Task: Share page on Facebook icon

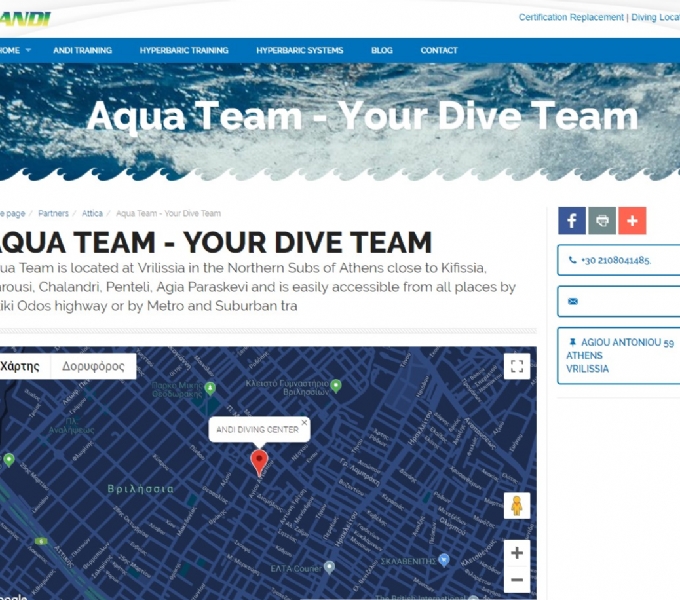Action: [572, 221]
